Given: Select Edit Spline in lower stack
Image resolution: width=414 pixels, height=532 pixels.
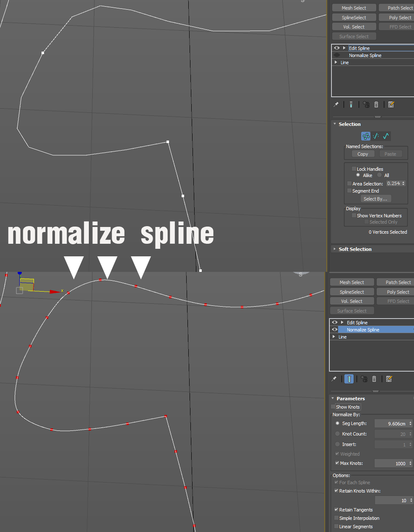Looking at the screenshot, I should 357,322.
